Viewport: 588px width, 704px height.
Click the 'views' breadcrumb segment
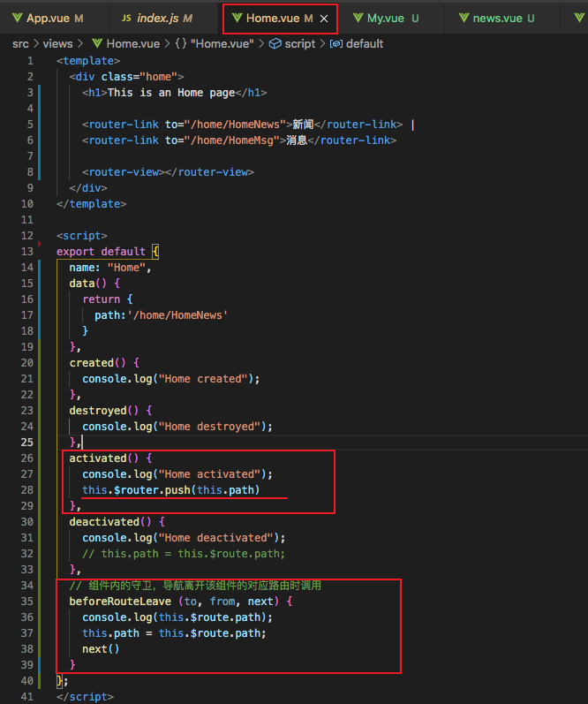point(57,44)
